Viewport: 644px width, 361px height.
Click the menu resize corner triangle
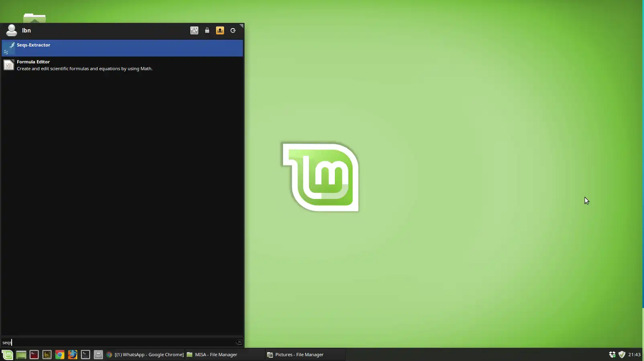[241, 26]
